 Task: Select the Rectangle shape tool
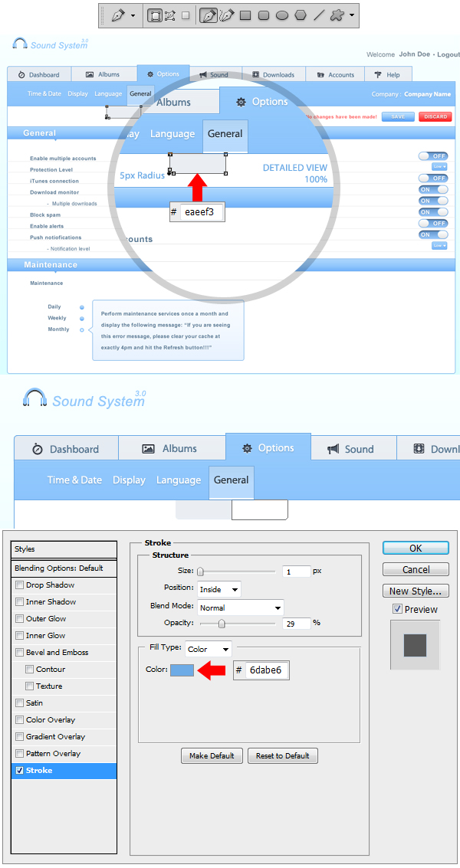pyautogui.click(x=245, y=15)
